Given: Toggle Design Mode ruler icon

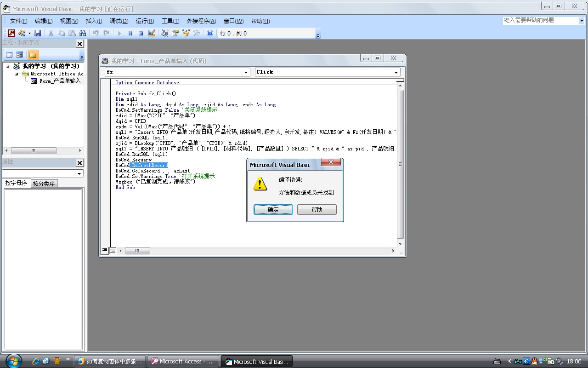Looking at the screenshot, I should tap(152, 33).
